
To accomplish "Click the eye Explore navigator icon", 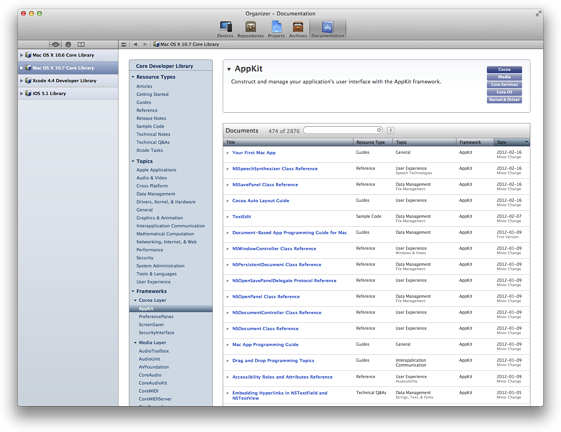I will (x=55, y=44).
